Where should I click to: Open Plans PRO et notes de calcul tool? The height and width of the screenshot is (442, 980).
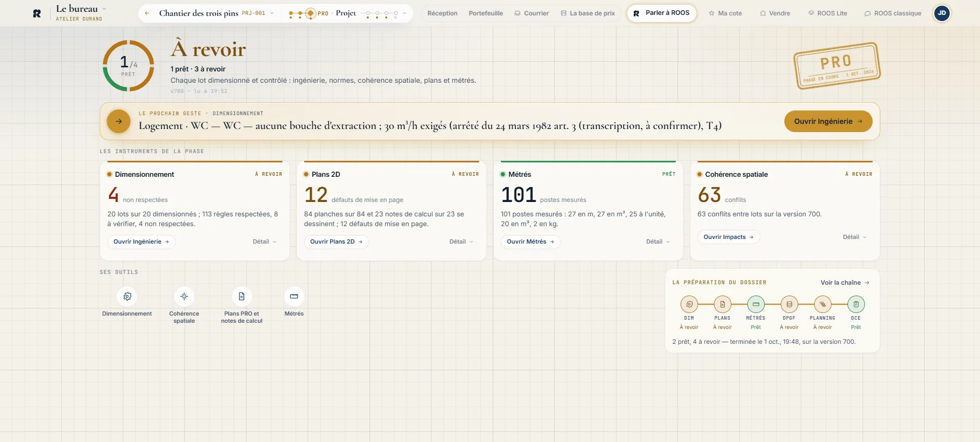(x=241, y=296)
